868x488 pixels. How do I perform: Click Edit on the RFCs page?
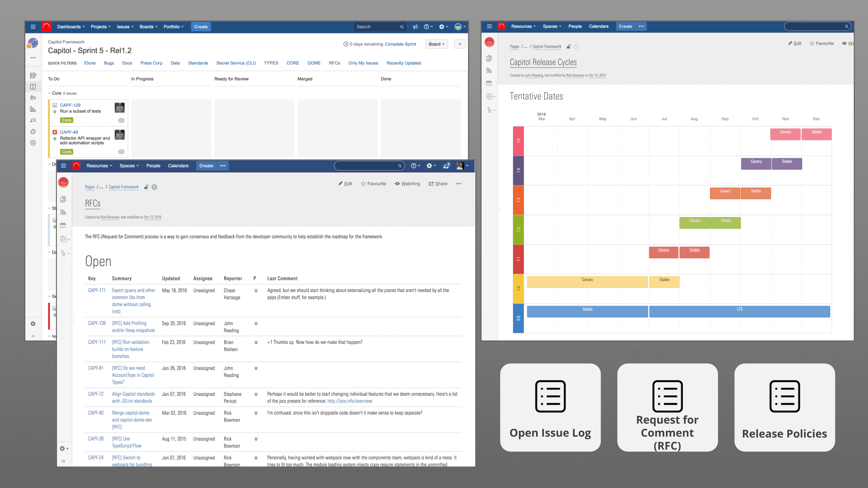(x=345, y=184)
